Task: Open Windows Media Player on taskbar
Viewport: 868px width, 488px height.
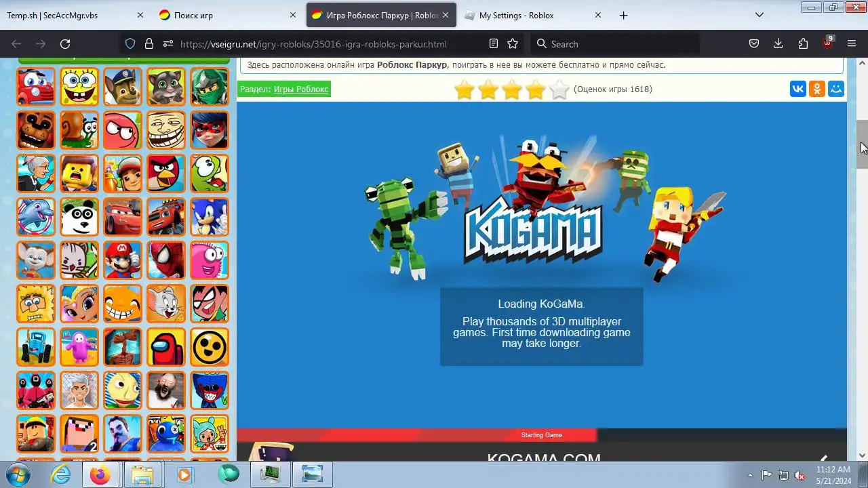Action: (184, 474)
